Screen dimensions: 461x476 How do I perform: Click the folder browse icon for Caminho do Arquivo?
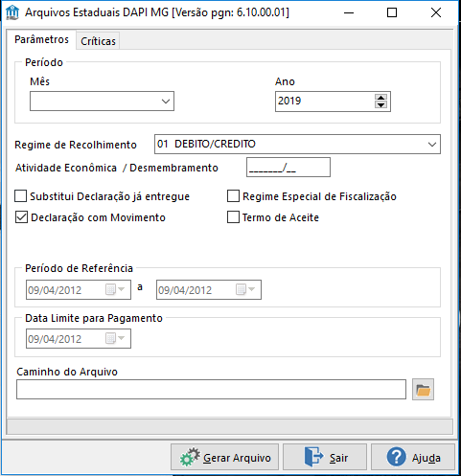pyautogui.click(x=423, y=390)
